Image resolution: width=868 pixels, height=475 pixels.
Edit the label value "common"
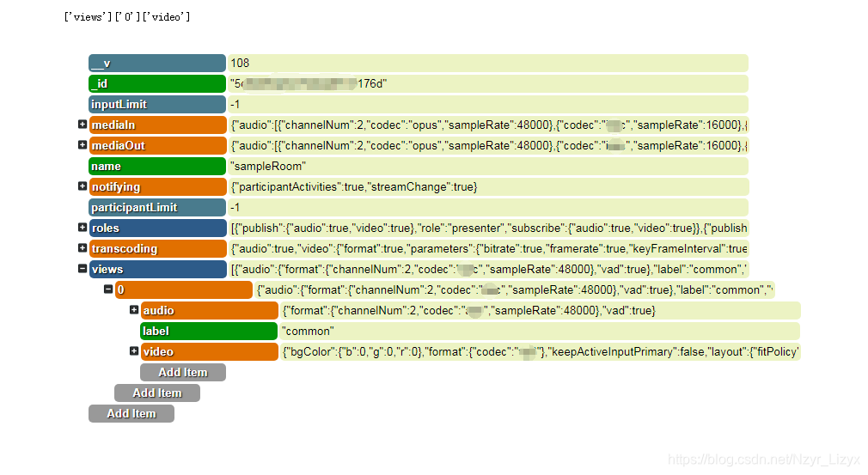click(x=540, y=332)
